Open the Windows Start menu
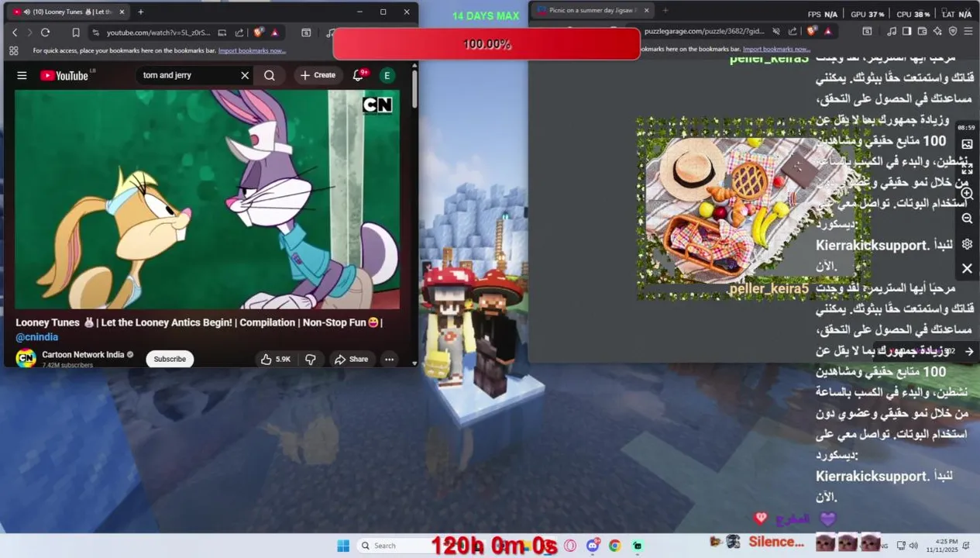 [x=343, y=546]
